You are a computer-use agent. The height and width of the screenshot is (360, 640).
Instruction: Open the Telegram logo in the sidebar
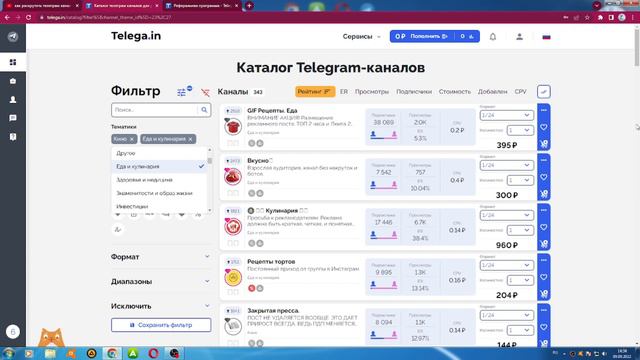pyautogui.click(x=13, y=37)
